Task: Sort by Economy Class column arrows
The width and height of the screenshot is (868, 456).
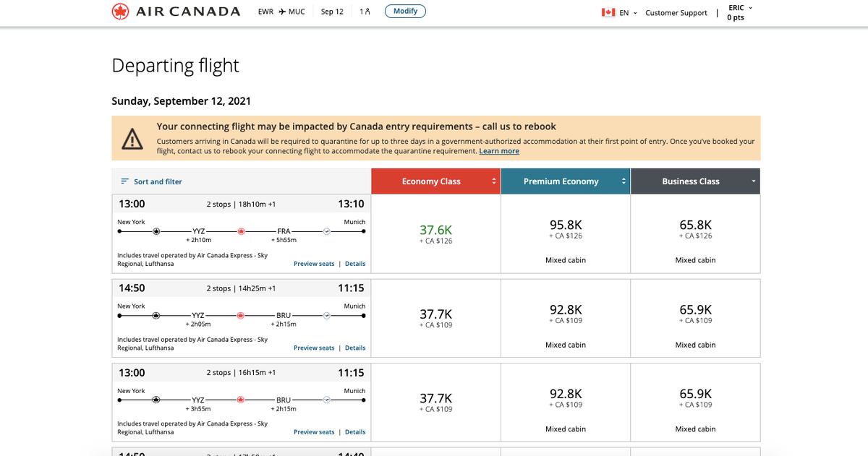Action: tap(494, 181)
